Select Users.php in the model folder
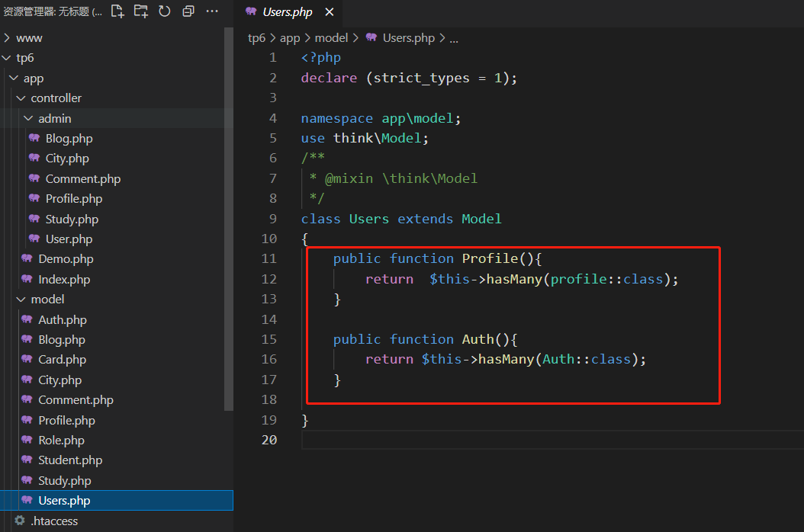The height and width of the screenshot is (532, 804). [x=117, y=501]
